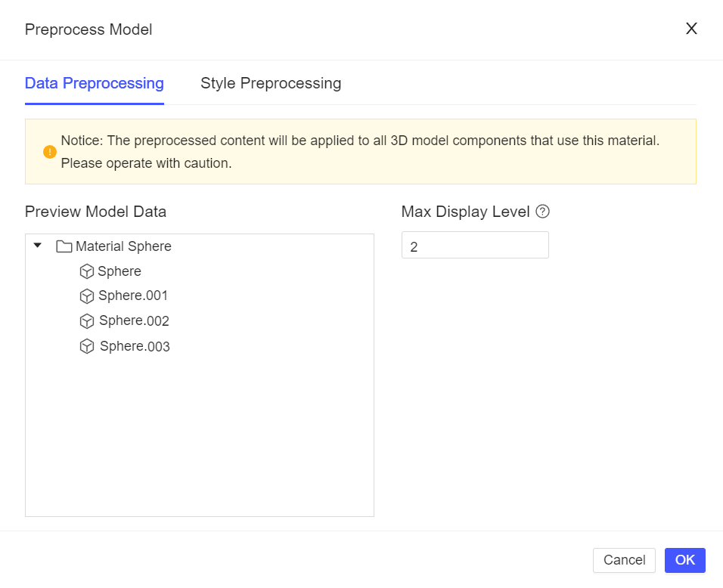This screenshot has width=723, height=588.
Task: Select the Sphere node in the tree
Action: (119, 271)
